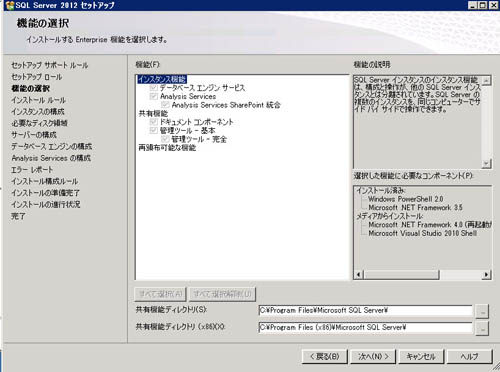This screenshot has width=500, height=372.
Task: Click Windows PowerShell 2.0 prerequisite entry
Action: click(x=406, y=199)
